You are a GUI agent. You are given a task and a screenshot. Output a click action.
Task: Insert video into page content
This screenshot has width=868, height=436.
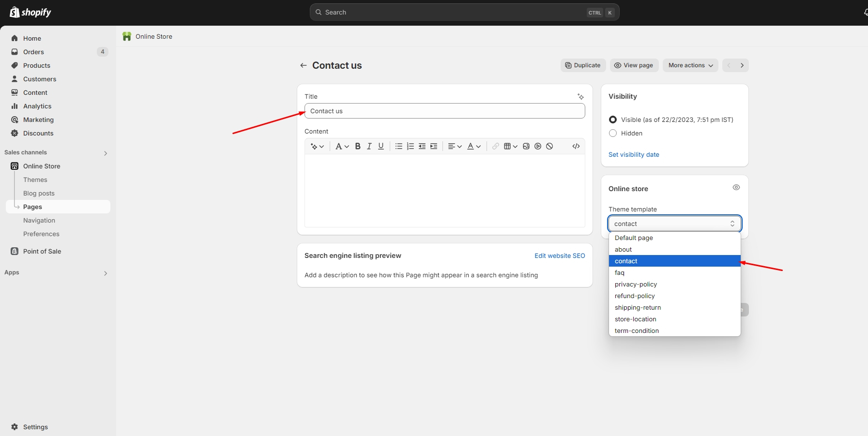[538, 146]
